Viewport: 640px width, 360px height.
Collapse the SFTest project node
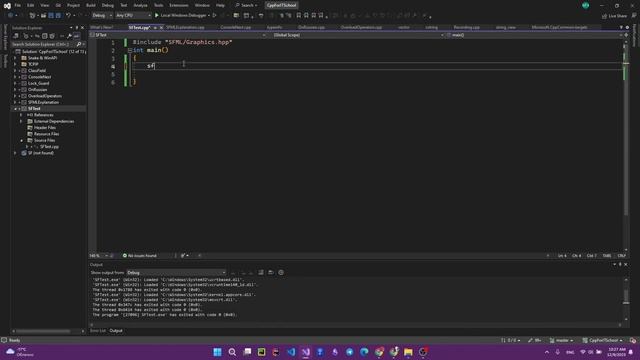click(15, 109)
